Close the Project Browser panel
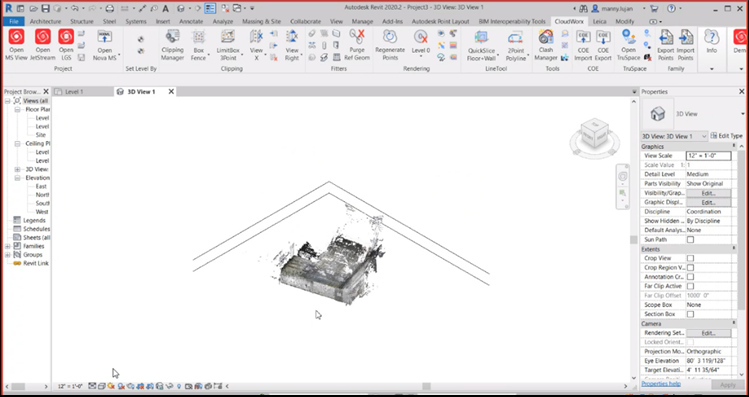Screen dimensions: 749x397 pyautogui.click(x=46, y=91)
